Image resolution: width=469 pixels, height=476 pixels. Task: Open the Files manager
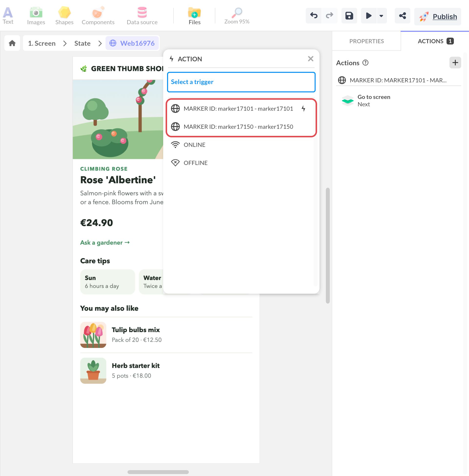point(195,16)
